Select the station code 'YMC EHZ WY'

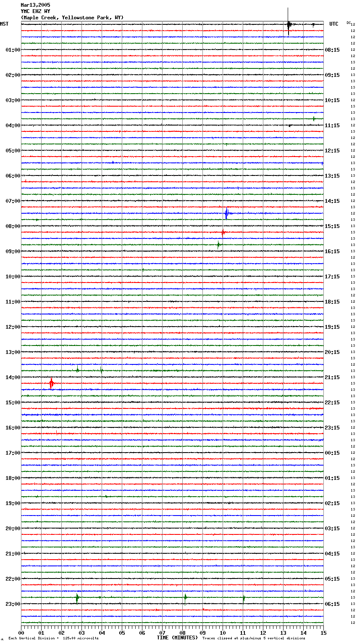[35, 11]
